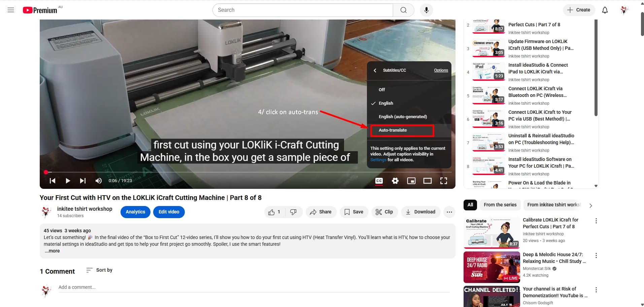This screenshot has height=307, width=644.
Task: Open playlist item Perfect Cuts Part 7
Action: [534, 25]
